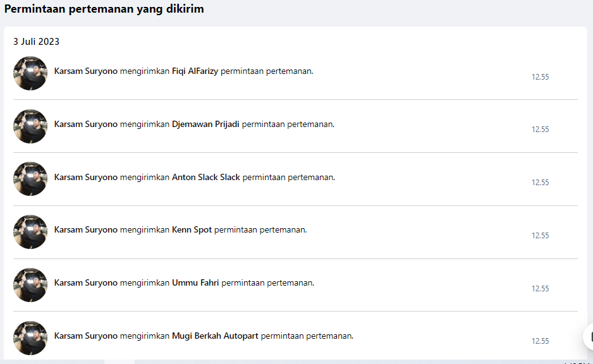The height and width of the screenshot is (364, 593).
Task: Click Karsam Suryono in the Mugi Berkah Autopart row
Action: [x=86, y=336]
